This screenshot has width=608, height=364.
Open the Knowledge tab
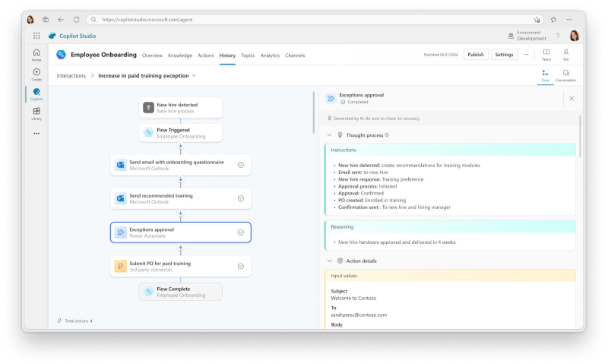pyautogui.click(x=180, y=55)
